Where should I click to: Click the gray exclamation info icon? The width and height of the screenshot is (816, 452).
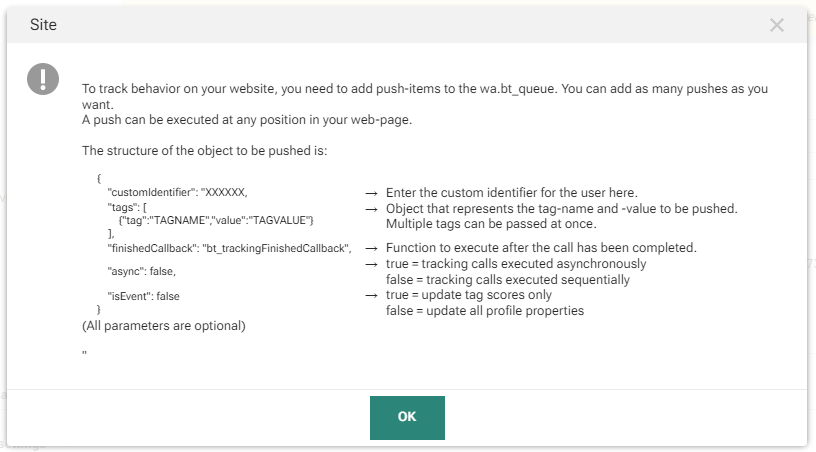coord(43,78)
